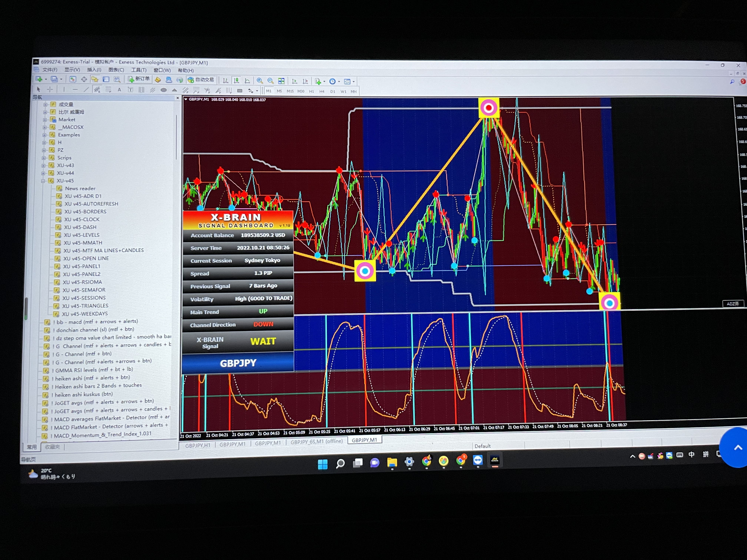Open XU v45-SEMAFOR indicator in navigator
This screenshot has width=747, height=560.
[x=84, y=290]
